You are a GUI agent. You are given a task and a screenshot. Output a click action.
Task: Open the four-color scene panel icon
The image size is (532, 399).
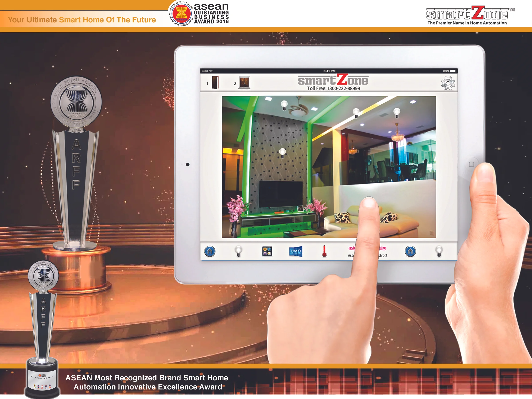tap(267, 251)
